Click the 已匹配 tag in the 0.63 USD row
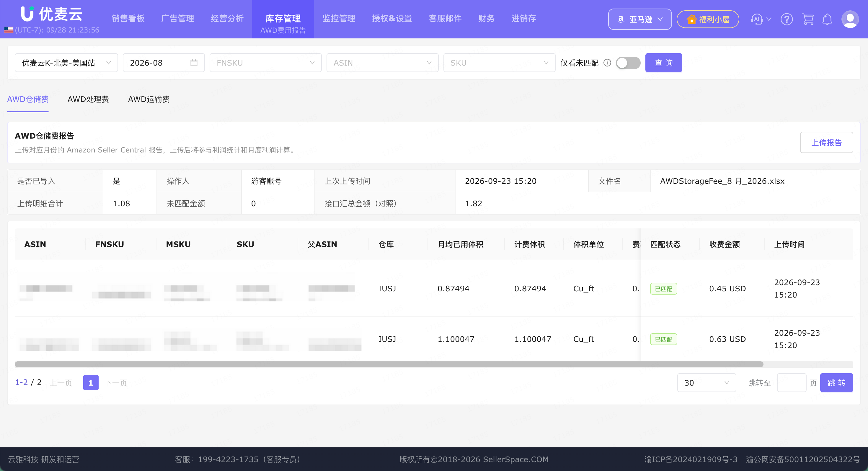This screenshot has width=868, height=471. click(x=663, y=339)
